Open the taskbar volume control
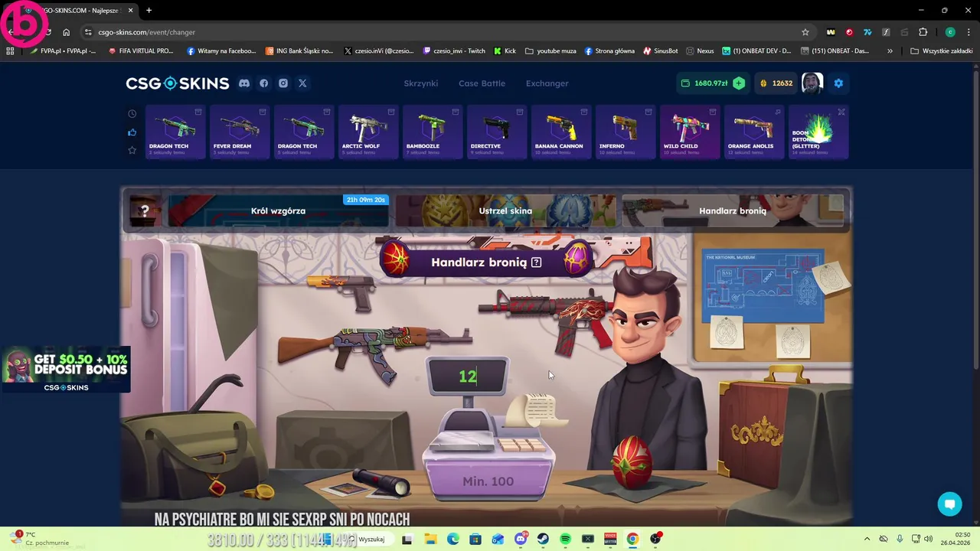This screenshot has height=551, width=980. tap(928, 539)
